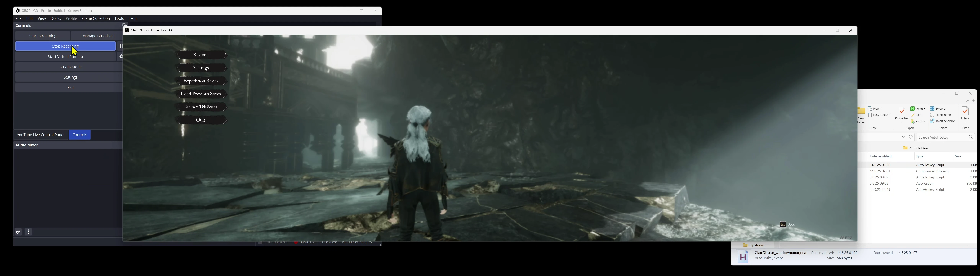This screenshot has width=980, height=276.
Task: Open the Edit menu in OBS
Action: [29, 18]
